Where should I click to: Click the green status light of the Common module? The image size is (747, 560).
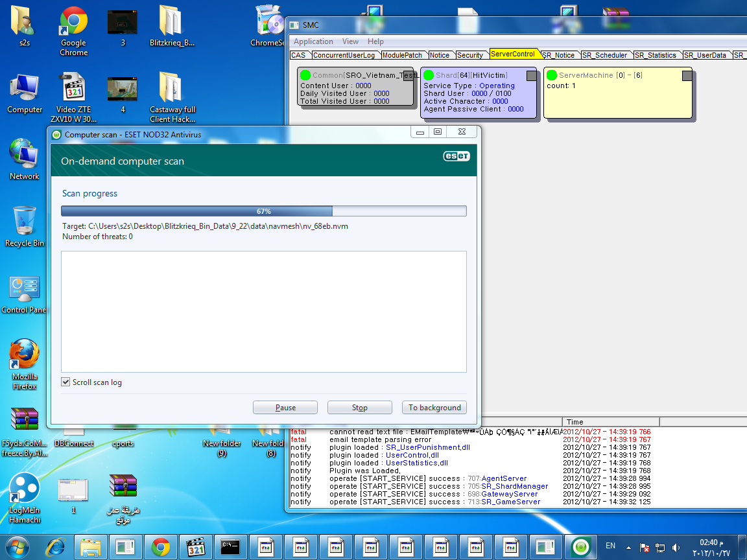click(305, 75)
